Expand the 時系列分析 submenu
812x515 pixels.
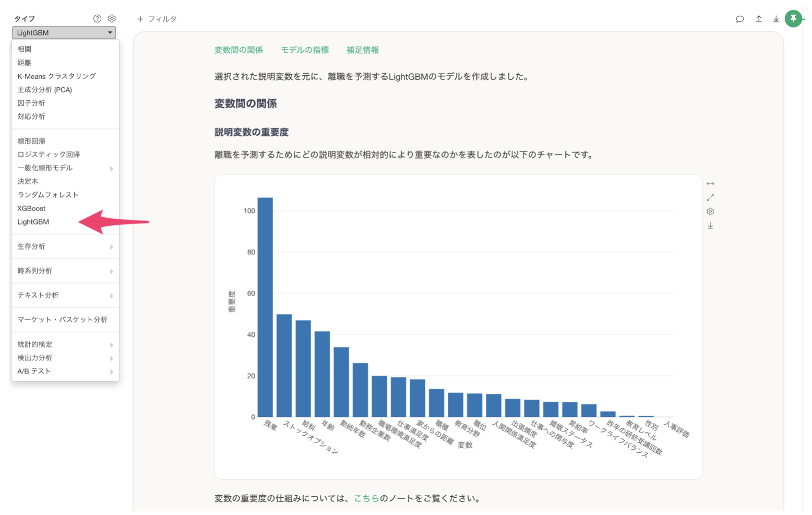coord(65,271)
